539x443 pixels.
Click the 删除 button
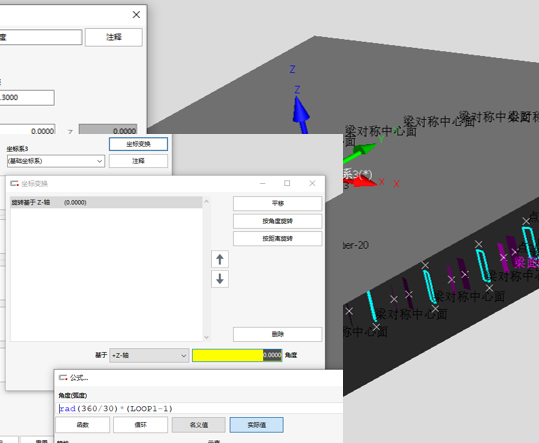277,334
